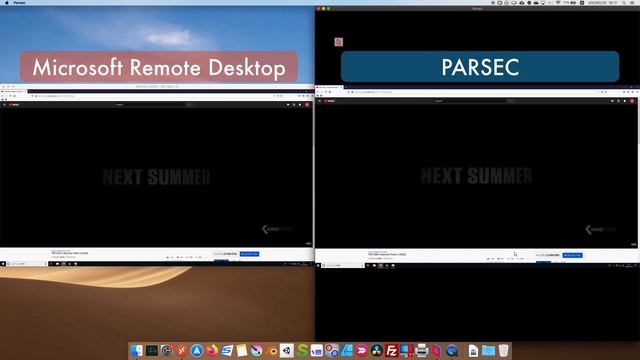Launch FileZilla from the dock
Image resolution: width=640 pixels, height=360 pixels.
[x=391, y=350]
